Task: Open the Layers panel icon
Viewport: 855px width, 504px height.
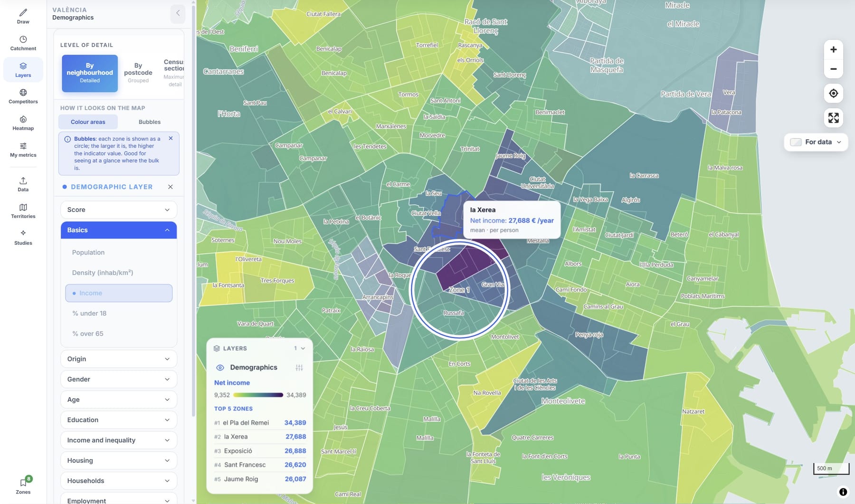Action: [23, 69]
